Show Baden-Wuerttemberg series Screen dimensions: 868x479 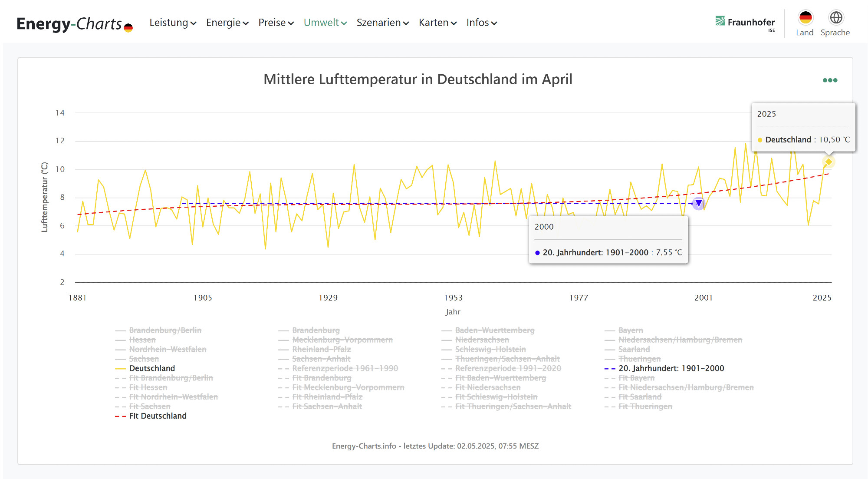(488, 330)
